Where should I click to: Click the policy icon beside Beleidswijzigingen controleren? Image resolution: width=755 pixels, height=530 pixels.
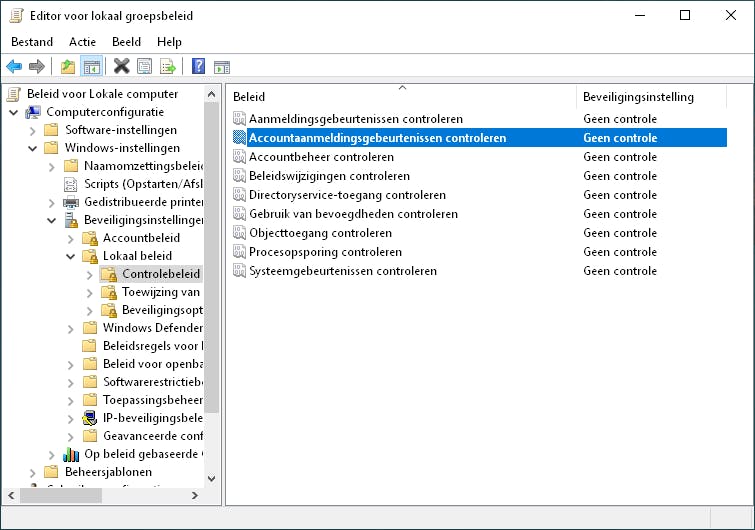pyautogui.click(x=239, y=176)
